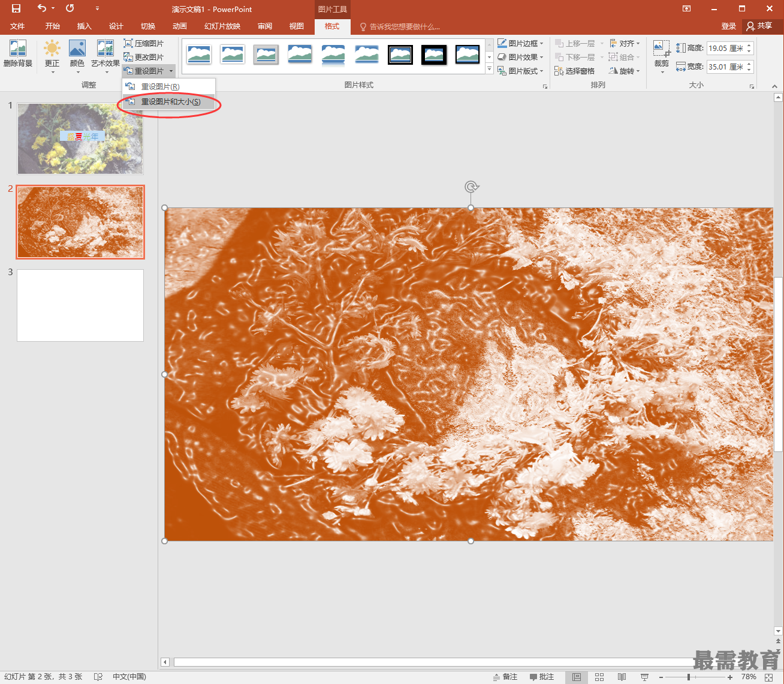Switch to Reading view
784x684 pixels.
coord(622,677)
